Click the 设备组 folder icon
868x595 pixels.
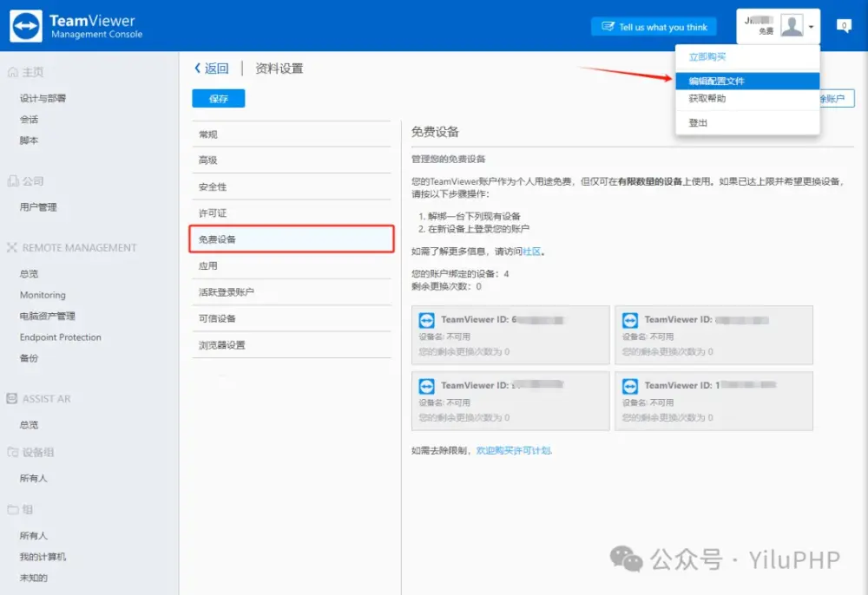(x=13, y=452)
